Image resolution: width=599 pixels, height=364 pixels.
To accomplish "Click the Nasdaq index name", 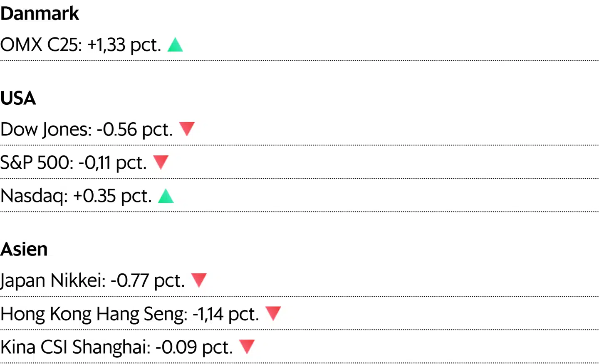I will click(33, 196).
